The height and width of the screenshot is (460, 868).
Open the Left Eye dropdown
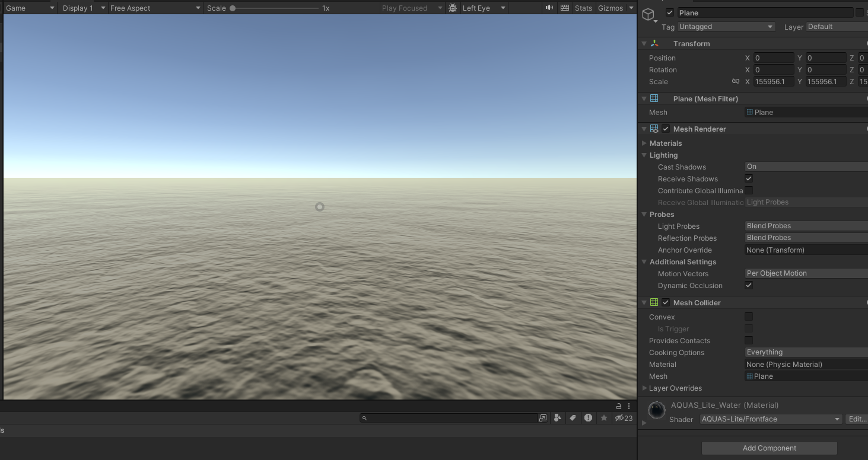[484, 8]
